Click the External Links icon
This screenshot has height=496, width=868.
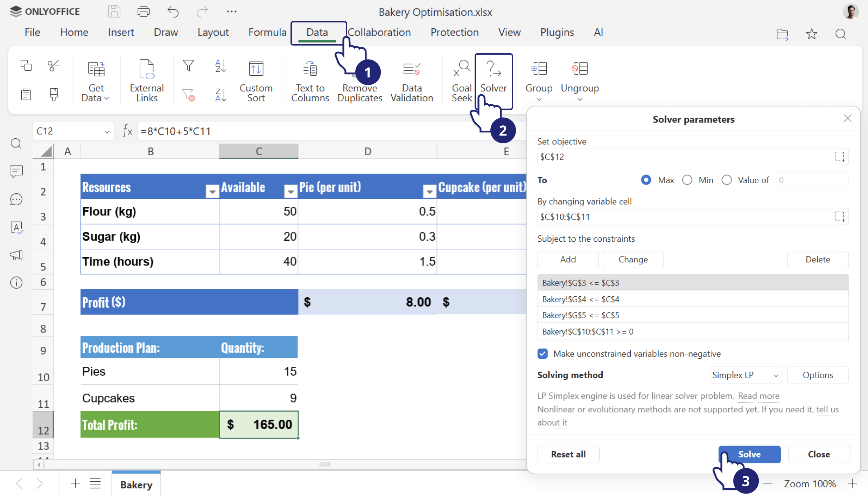click(x=146, y=69)
